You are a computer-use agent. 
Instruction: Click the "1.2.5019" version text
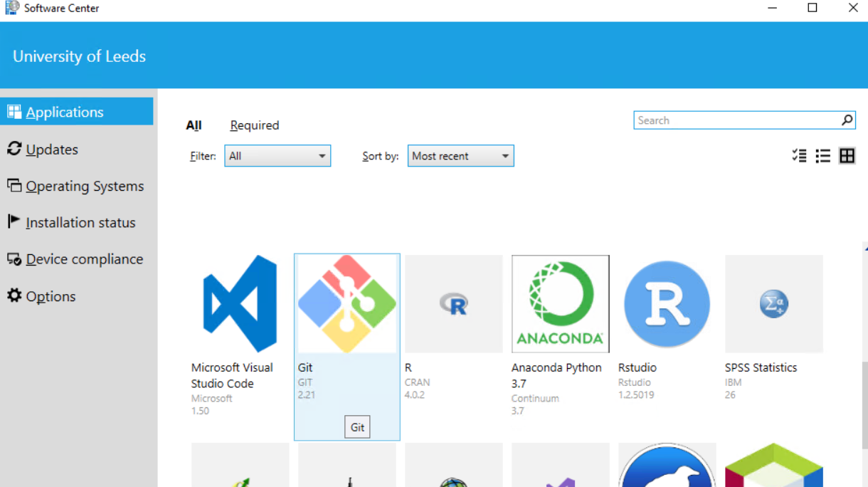[x=636, y=394]
